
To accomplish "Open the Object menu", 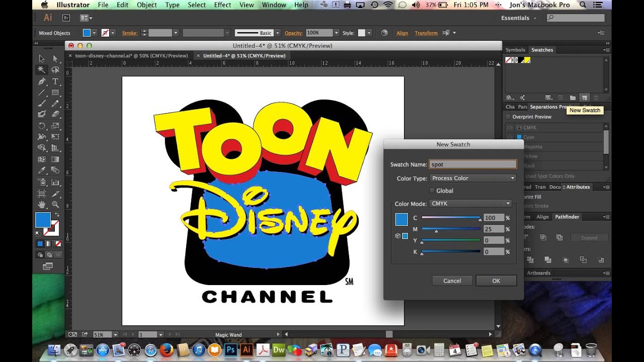I will (147, 5).
